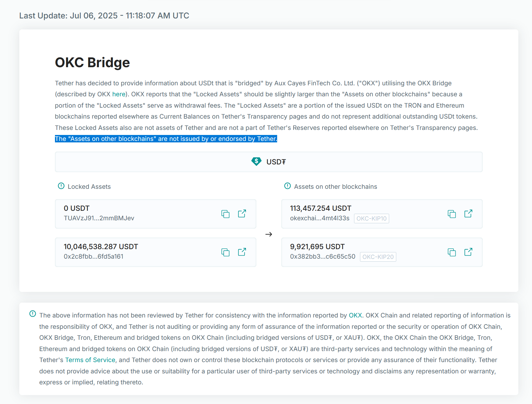This screenshot has width=532, height=404.
Task: Click the 'Assets on other blockchains' column label
Action: (336, 187)
